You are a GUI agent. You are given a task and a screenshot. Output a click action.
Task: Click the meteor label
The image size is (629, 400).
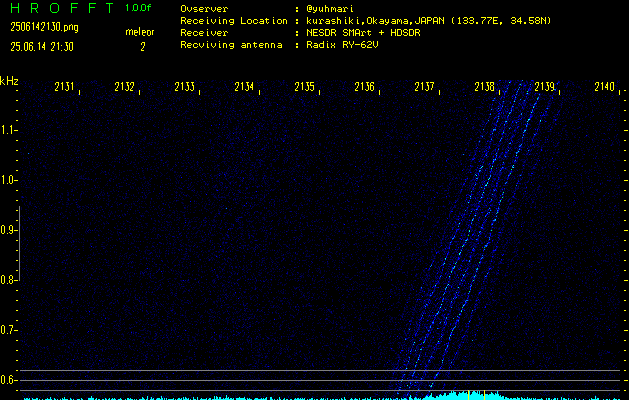pyautogui.click(x=140, y=32)
